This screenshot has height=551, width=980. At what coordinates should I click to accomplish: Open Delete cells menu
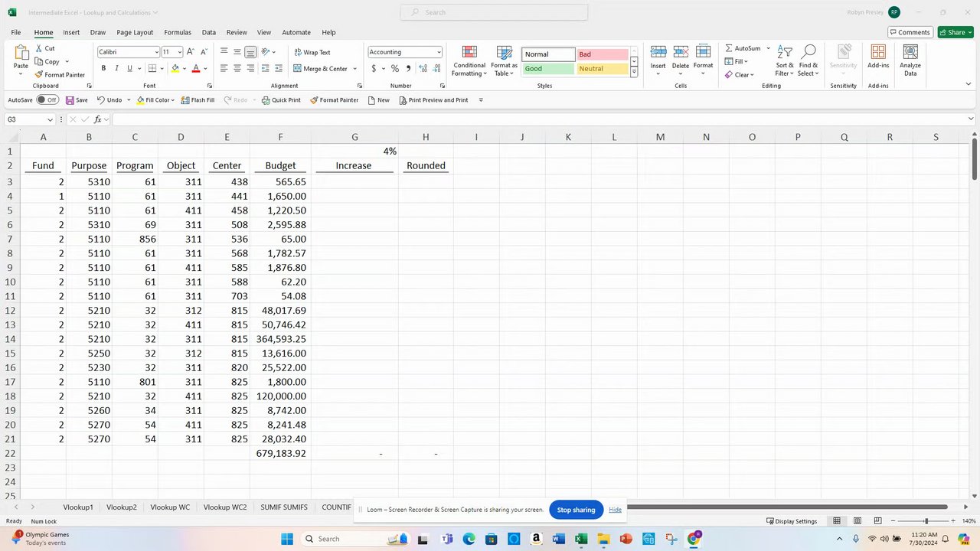point(681,60)
